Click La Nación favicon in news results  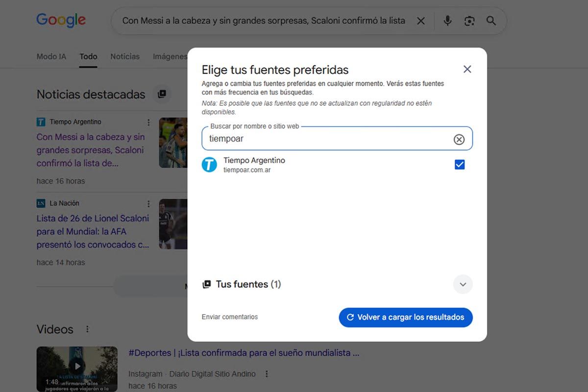coord(41,203)
